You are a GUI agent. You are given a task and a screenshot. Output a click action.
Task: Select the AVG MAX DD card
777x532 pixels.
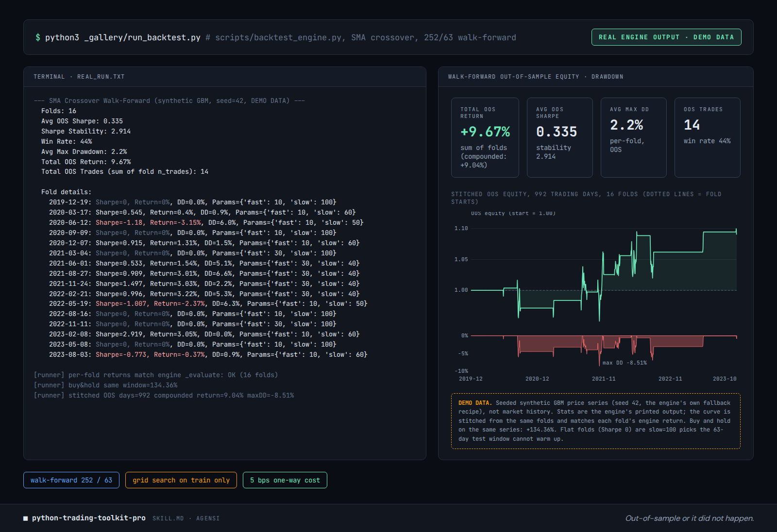coord(634,138)
